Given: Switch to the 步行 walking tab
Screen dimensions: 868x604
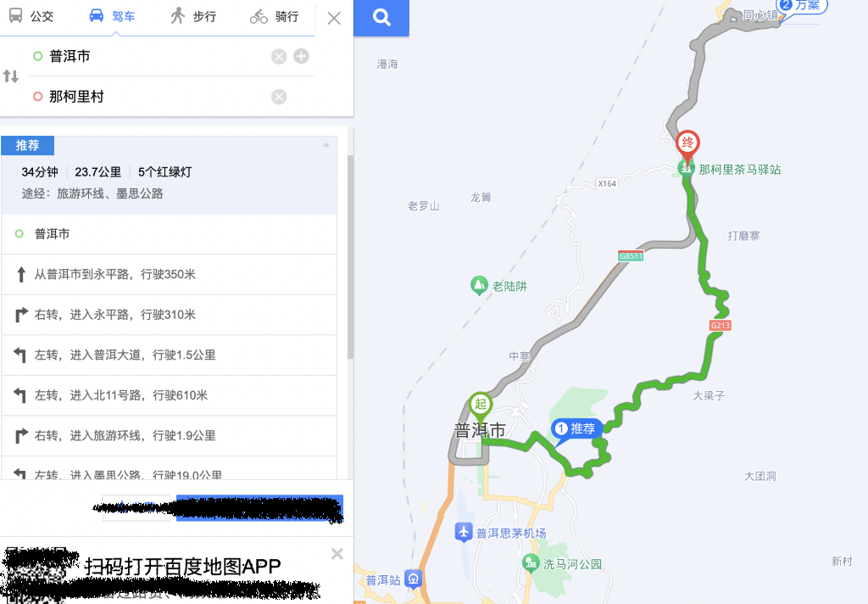Looking at the screenshot, I should coord(193,16).
